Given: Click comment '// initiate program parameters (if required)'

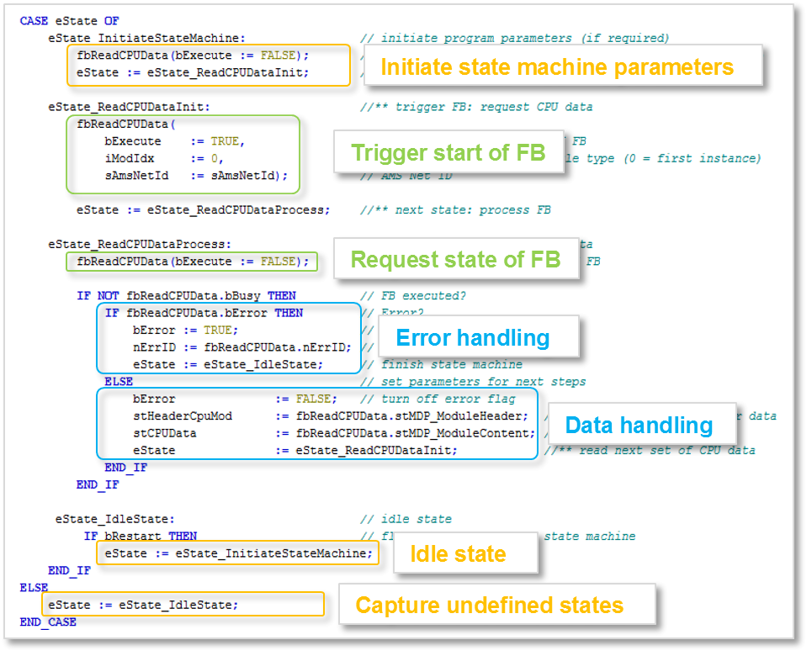Looking at the screenshot, I should click(x=515, y=39).
